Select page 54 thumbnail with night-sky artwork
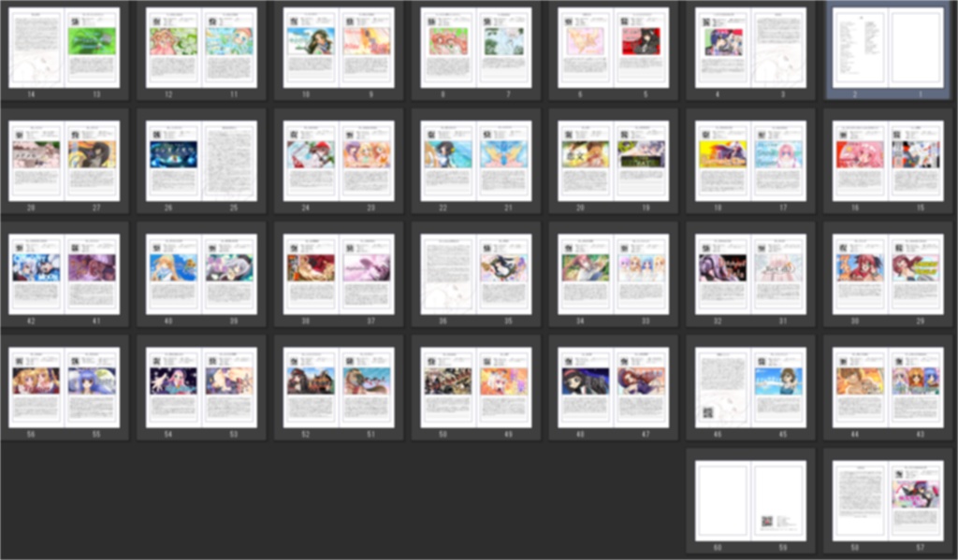Screen dimensions: 958x560 173,387
